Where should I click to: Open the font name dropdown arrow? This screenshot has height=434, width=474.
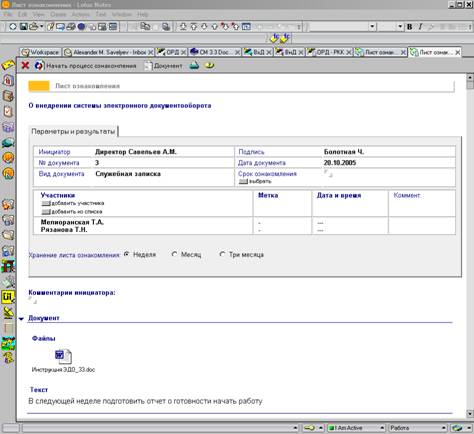(372, 27)
